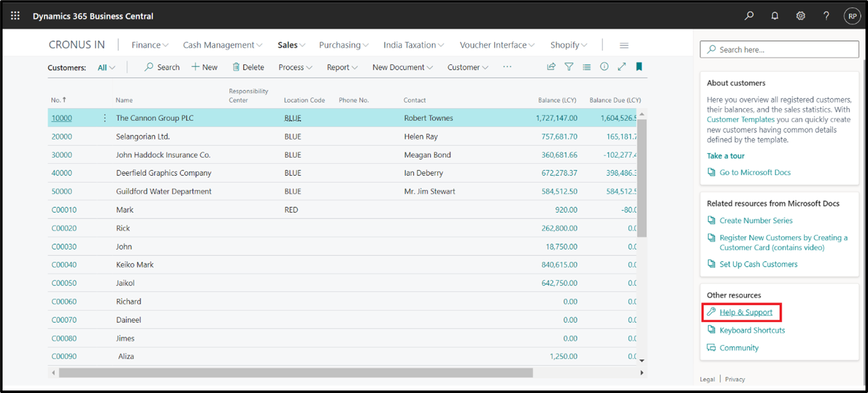
Task: Click the help question mark icon
Action: tap(826, 16)
